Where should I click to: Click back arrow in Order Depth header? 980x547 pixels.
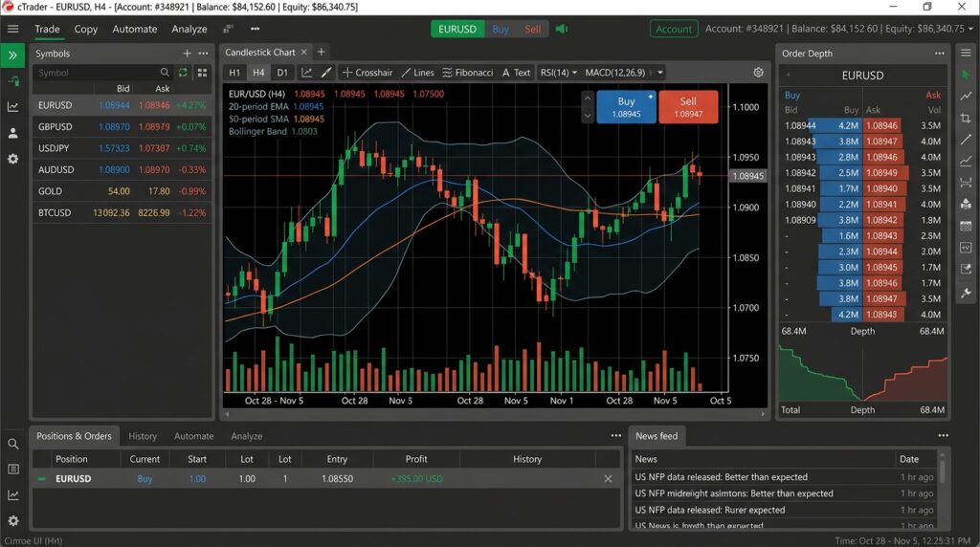[x=789, y=75]
